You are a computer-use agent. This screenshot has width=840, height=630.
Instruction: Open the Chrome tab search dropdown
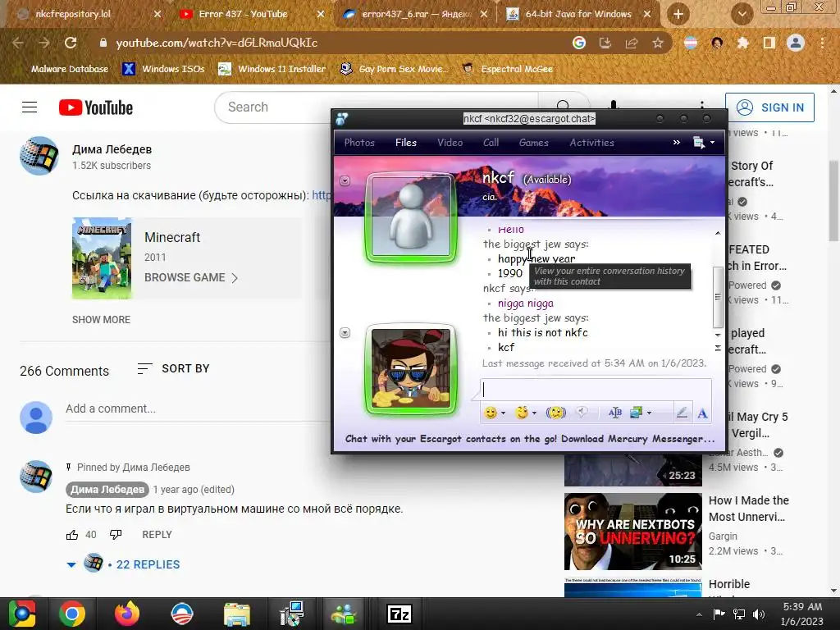[x=742, y=14]
